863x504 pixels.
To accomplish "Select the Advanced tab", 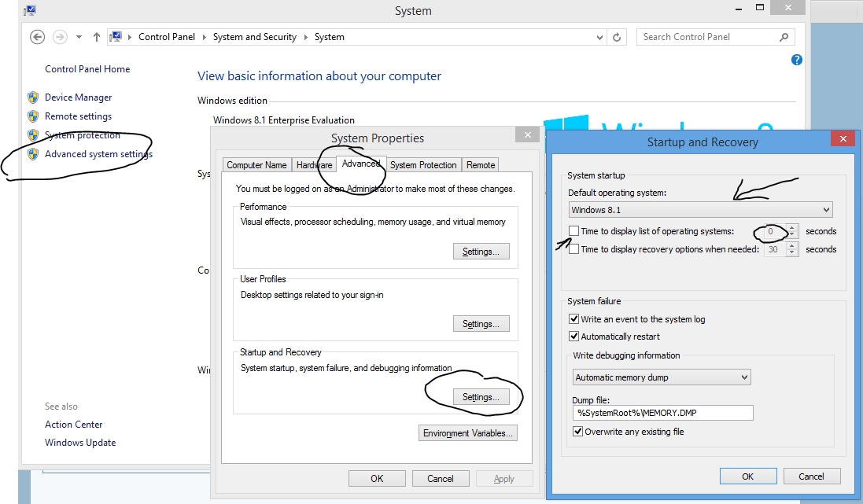I will pos(361,164).
